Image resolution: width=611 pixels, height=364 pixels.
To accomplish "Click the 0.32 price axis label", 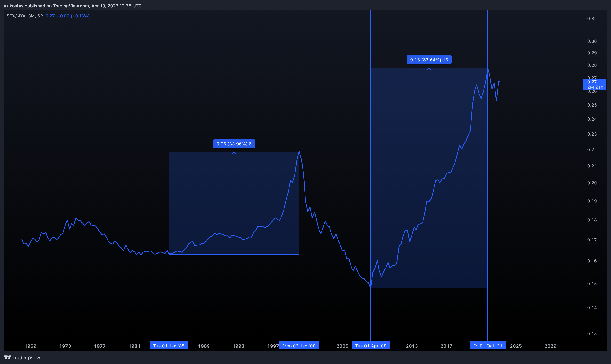I will (x=592, y=19).
